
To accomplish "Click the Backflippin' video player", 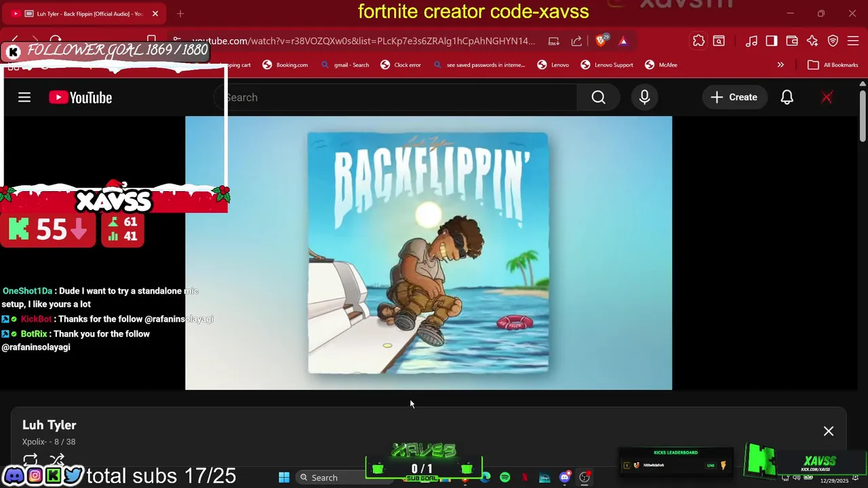I will point(429,253).
